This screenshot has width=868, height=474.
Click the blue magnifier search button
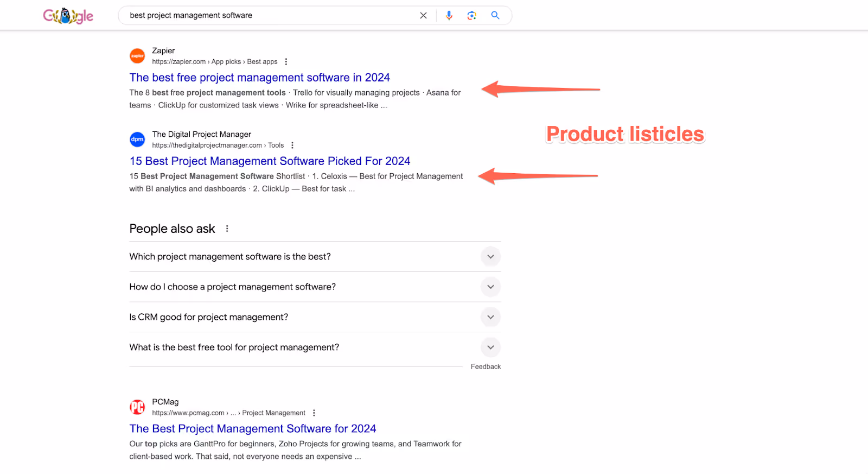(495, 15)
